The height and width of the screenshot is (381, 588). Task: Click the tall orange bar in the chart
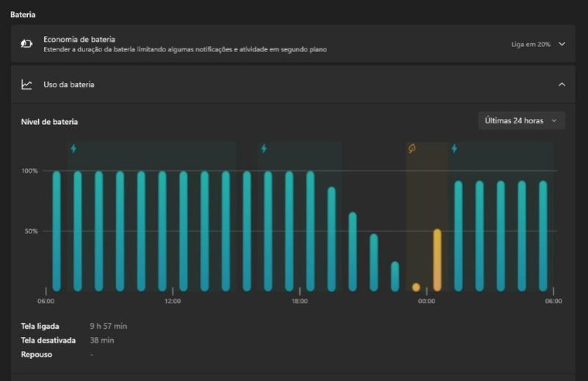point(437,260)
